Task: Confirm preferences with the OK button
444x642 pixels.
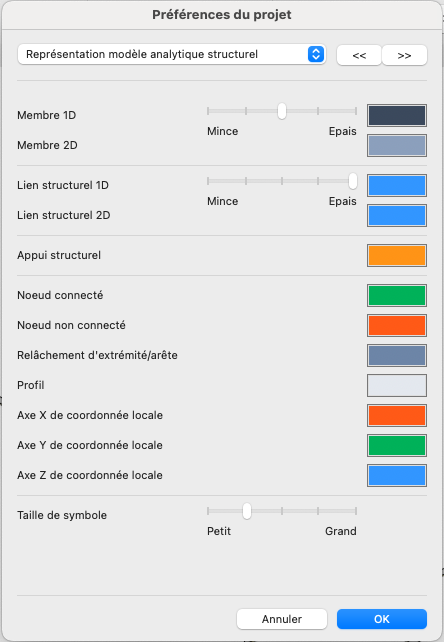Action: pyautogui.click(x=382, y=619)
